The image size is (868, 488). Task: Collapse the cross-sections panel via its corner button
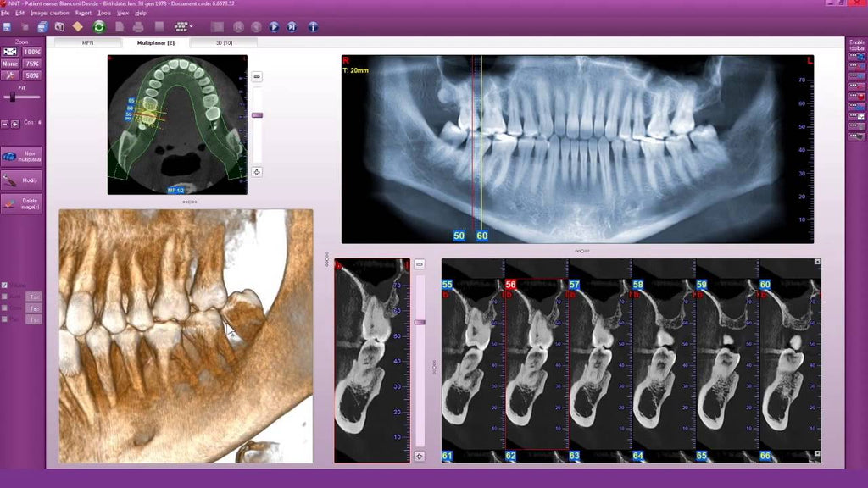(x=817, y=261)
